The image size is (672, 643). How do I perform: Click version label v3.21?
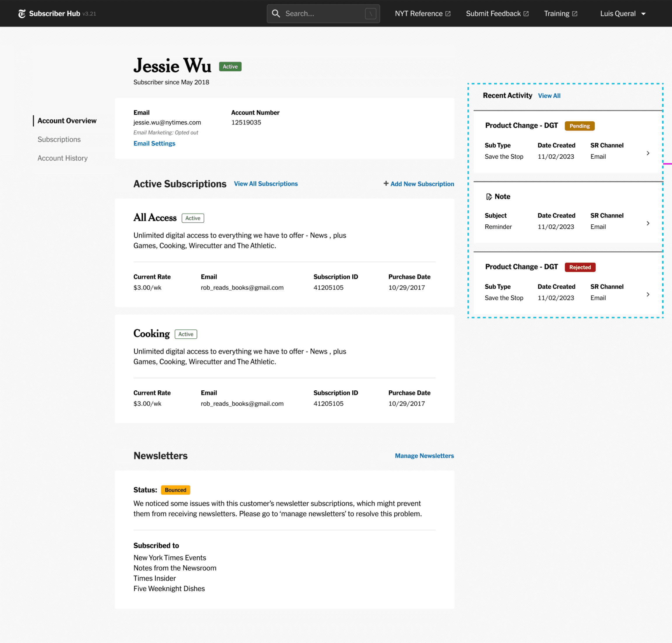click(89, 14)
